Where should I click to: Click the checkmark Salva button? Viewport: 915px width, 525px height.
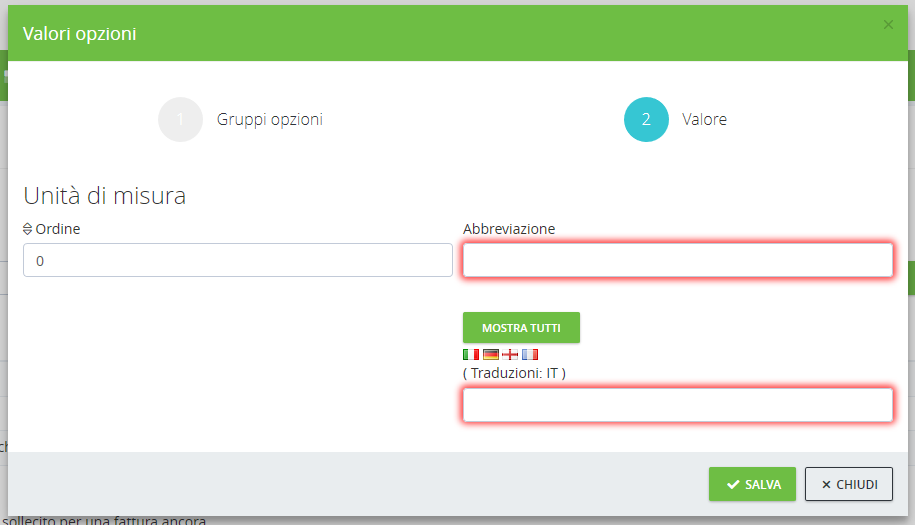(752, 484)
